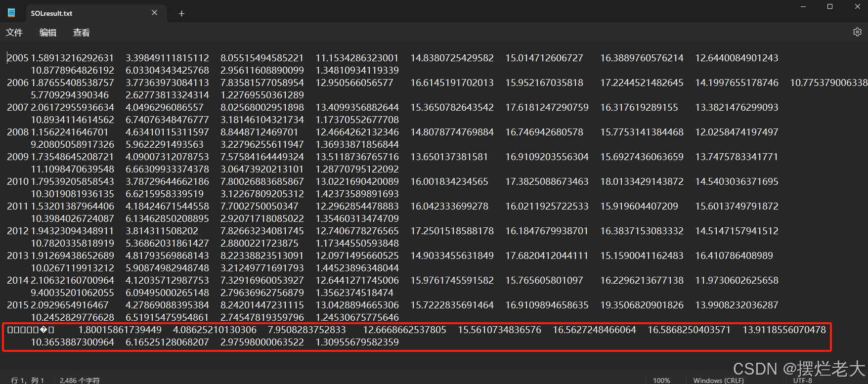
Task: Click value 18.0133429143872
Action: (642, 181)
